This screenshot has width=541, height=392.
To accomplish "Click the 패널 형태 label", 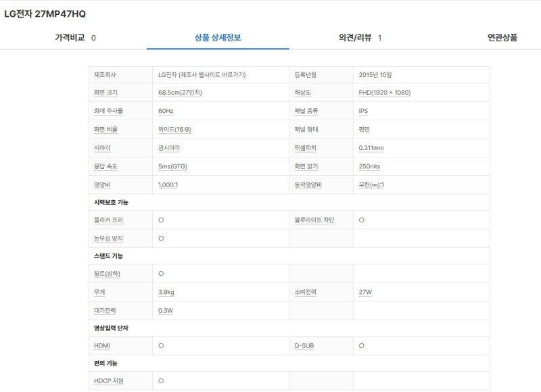I will pyautogui.click(x=306, y=129).
